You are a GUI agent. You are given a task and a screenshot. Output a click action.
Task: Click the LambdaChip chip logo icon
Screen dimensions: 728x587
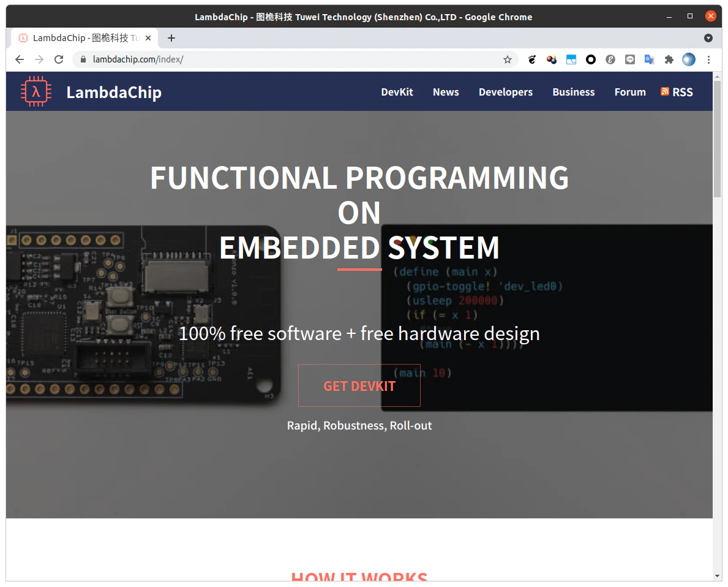pyautogui.click(x=36, y=91)
